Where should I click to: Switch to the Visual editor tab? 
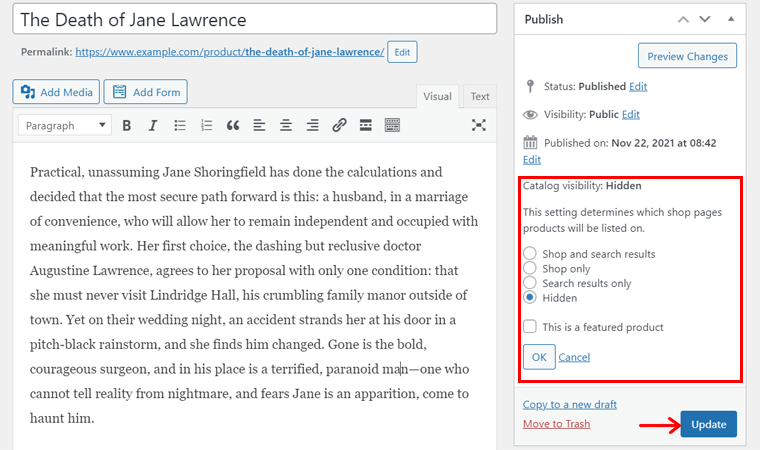[437, 96]
